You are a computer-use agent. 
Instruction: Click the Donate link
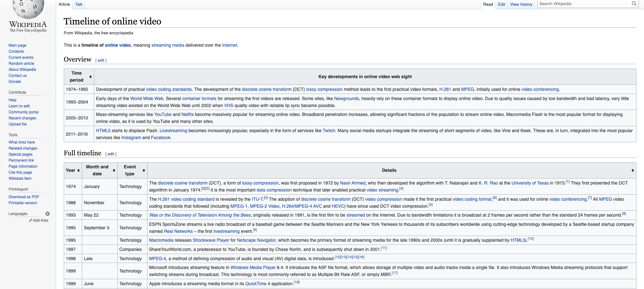pyautogui.click(x=15, y=82)
